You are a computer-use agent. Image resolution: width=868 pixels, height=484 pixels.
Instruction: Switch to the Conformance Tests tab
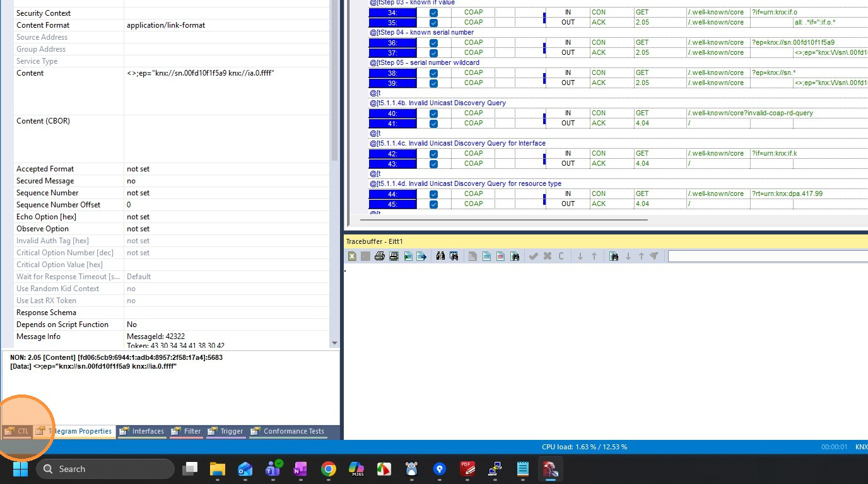pyautogui.click(x=288, y=432)
